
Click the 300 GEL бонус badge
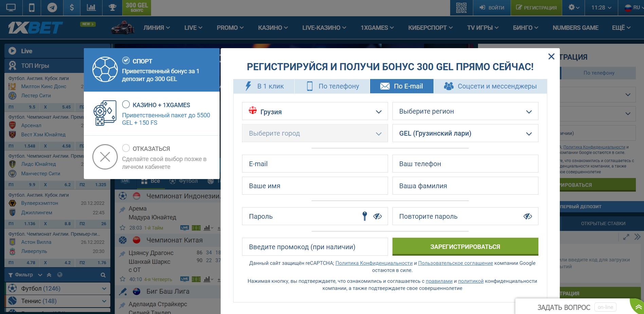point(137,7)
